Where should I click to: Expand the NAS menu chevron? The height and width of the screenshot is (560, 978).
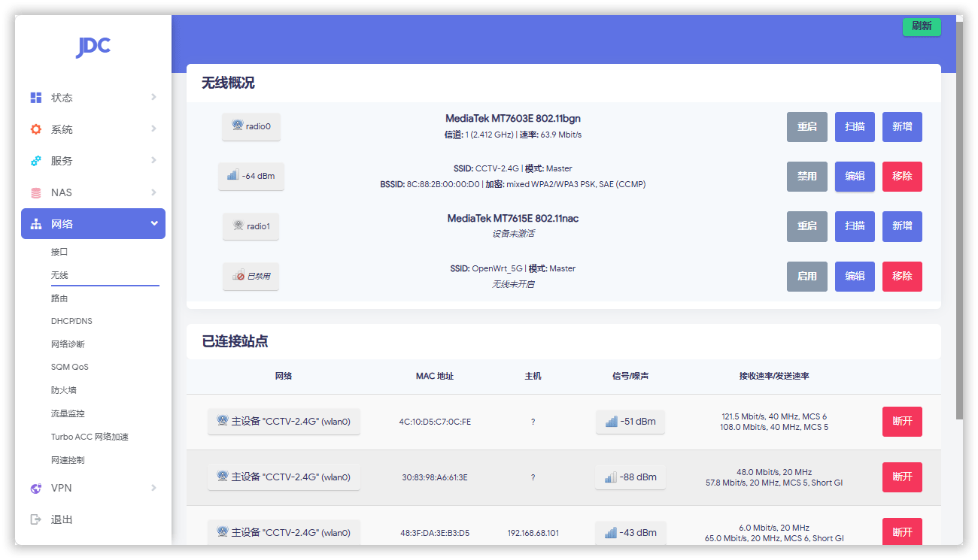(x=153, y=192)
